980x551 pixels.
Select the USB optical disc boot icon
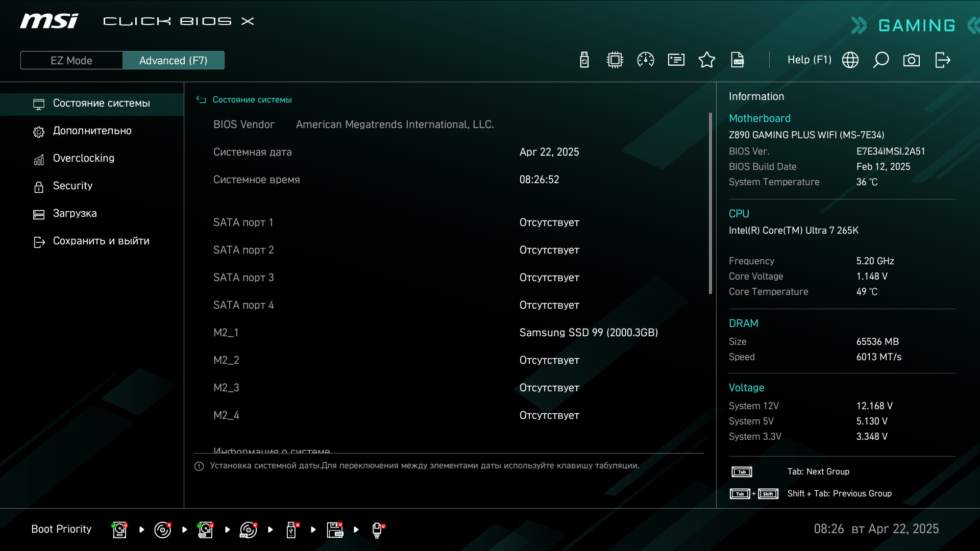pyautogui.click(x=249, y=530)
